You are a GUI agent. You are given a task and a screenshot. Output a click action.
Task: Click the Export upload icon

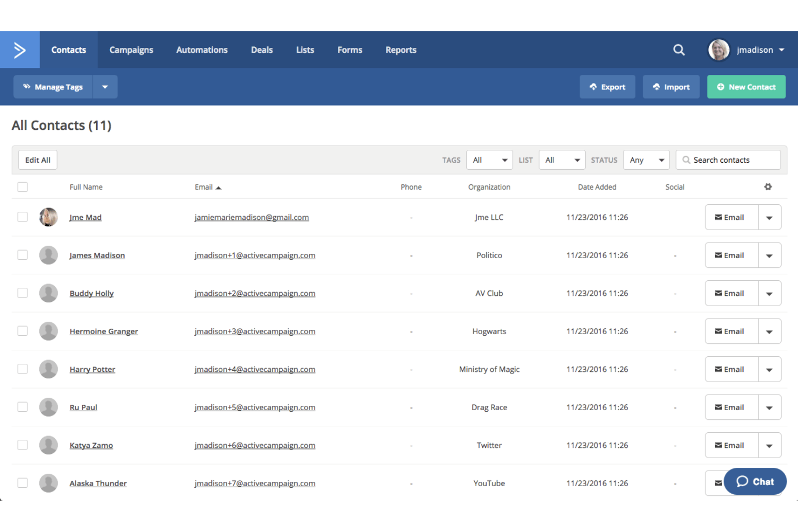tap(593, 86)
